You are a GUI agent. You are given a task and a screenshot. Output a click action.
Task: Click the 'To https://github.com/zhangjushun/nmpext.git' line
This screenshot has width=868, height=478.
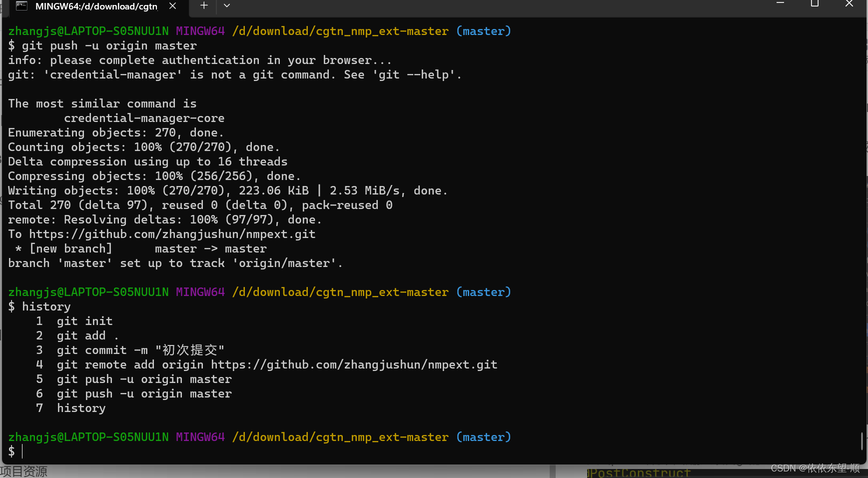(162, 234)
